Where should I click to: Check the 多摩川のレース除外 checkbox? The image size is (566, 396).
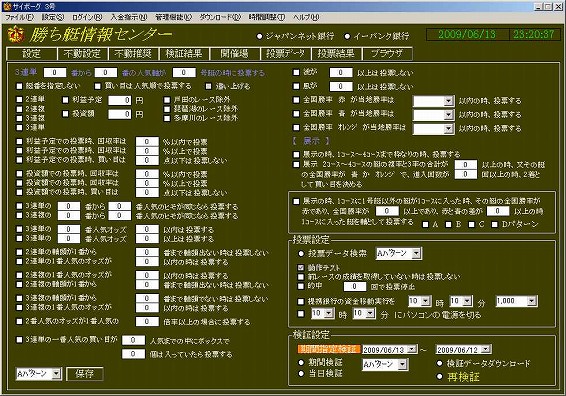click(x=167, y=118)
